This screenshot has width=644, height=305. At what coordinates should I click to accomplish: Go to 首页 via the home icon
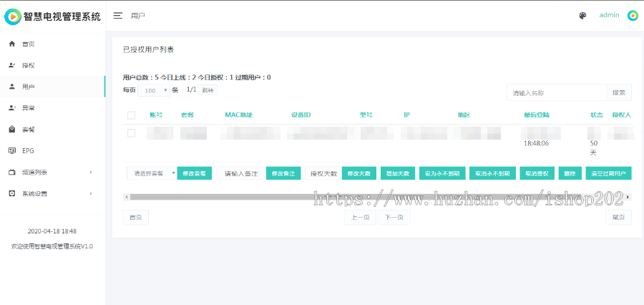click(x=12, y=44)
